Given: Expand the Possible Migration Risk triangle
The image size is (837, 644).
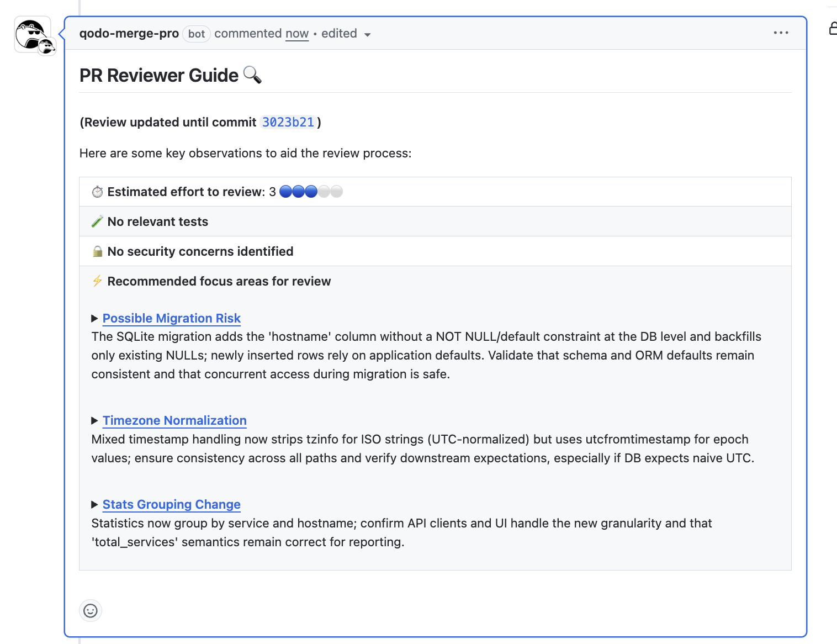Looking at the screenshot, I should tap(94, 319).
